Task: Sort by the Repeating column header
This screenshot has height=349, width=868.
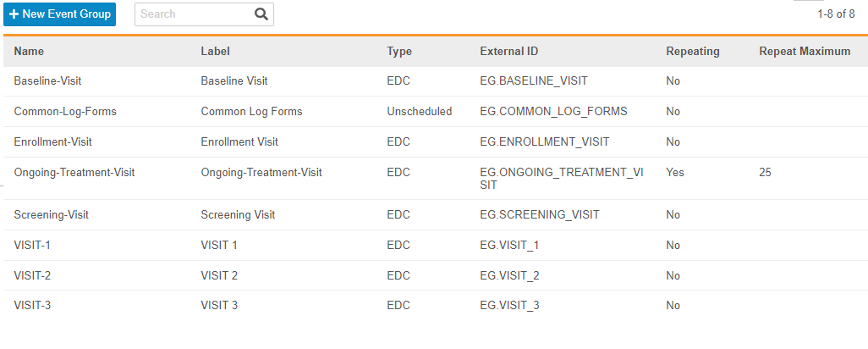Action: pos(692,51)
